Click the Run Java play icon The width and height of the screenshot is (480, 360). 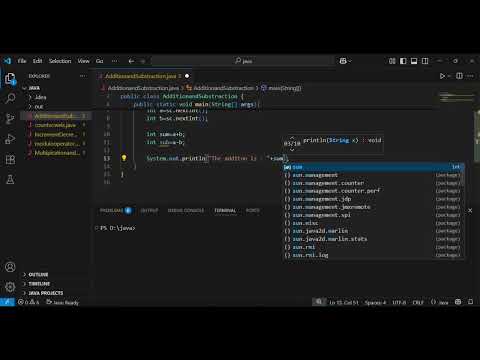click(x=442, y=76)
